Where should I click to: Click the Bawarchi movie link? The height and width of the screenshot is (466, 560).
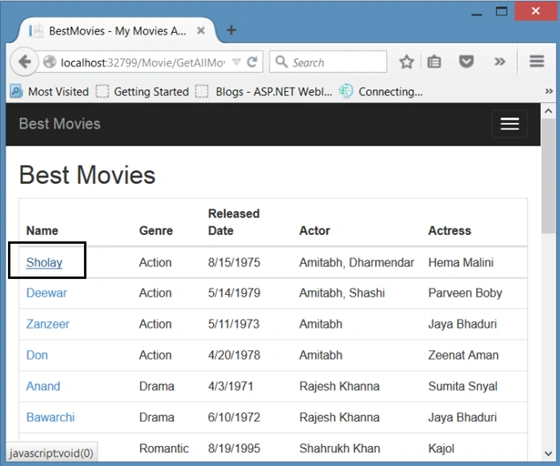50,417
